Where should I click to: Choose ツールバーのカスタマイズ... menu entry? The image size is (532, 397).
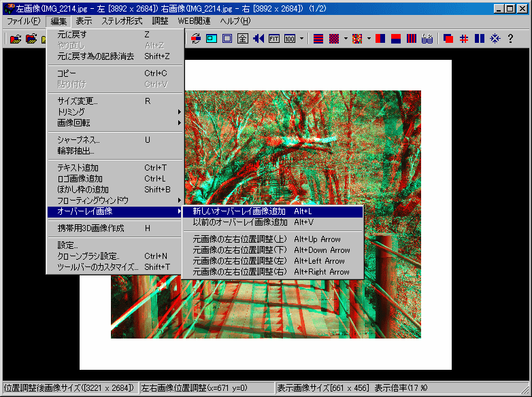click(x=116, y=266)
